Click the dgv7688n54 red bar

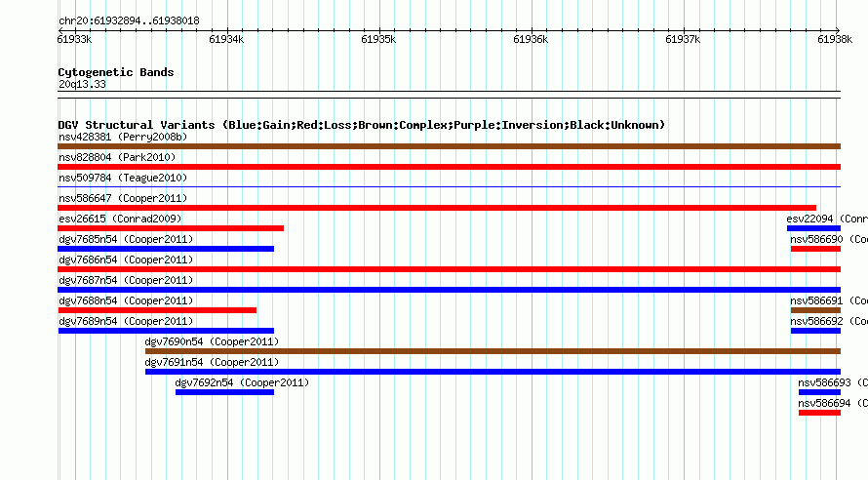point(157,310)
